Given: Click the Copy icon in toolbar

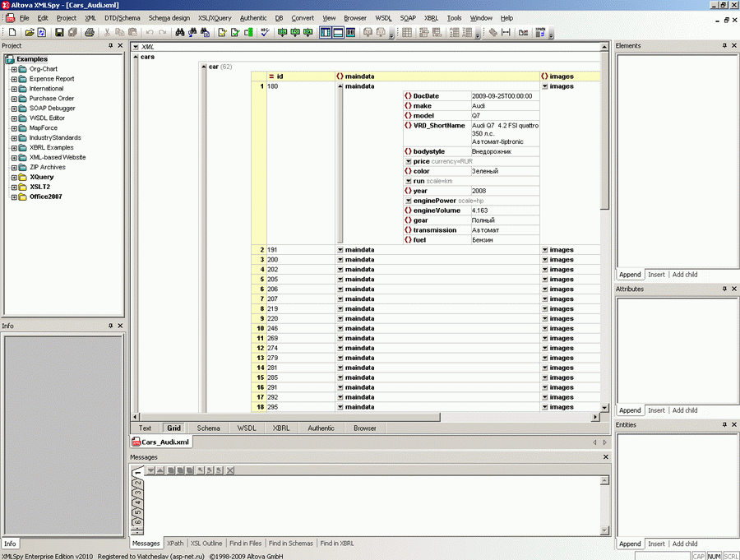Looking at the screenshot, I should tap(119, 32).
